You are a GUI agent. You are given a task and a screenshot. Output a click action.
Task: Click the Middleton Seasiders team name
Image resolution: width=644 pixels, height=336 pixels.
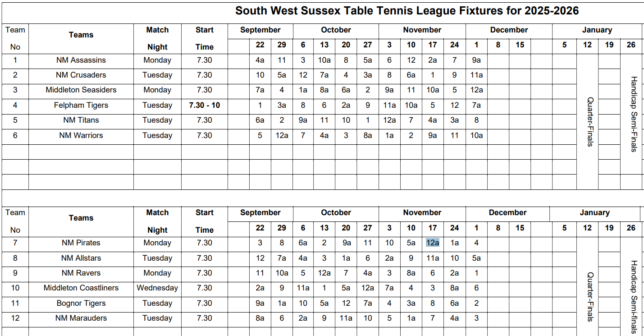(81, 90)
